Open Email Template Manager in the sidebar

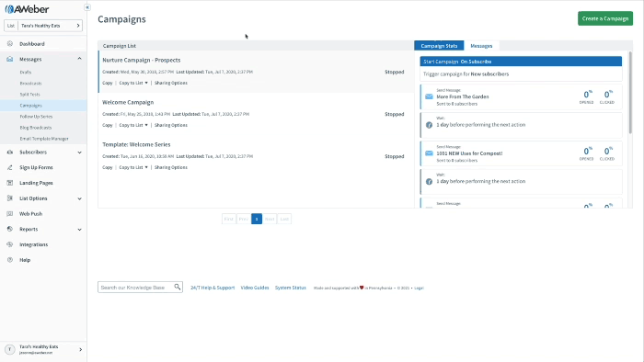[44, 139]
